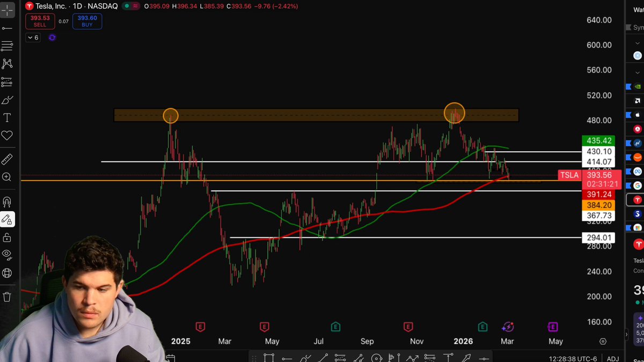Select the AMD row in watchlist
The image size is (644, 362).
(x=635, y=100)
